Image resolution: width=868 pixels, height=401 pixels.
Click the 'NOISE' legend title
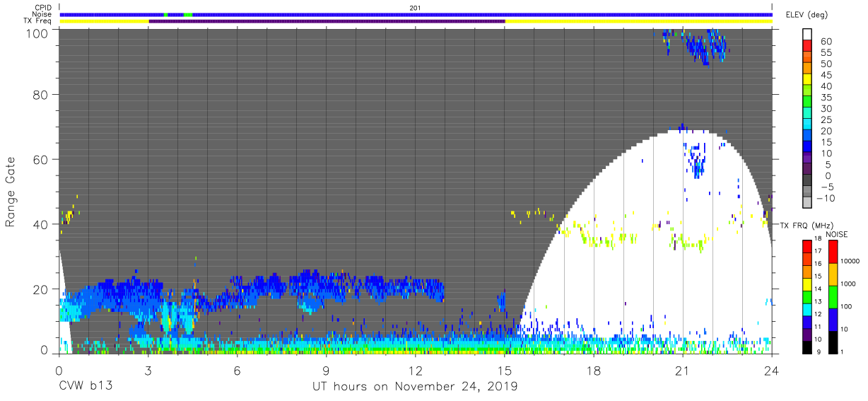click(x=836, y=234)
